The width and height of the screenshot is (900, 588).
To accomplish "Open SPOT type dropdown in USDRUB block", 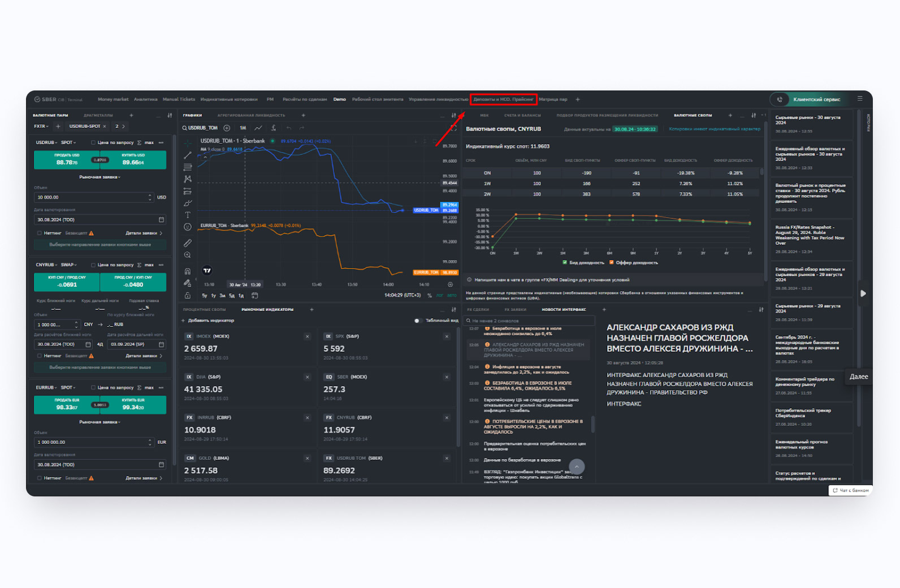I will (x=68, y=142).
